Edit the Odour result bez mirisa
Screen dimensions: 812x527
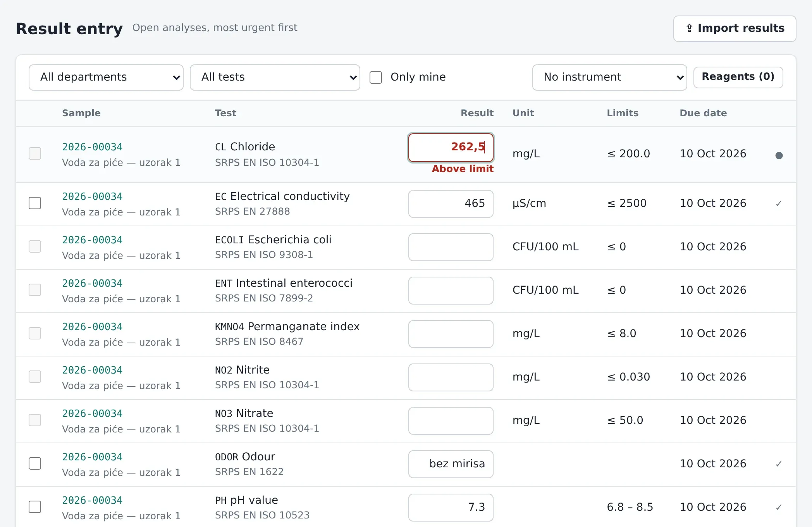click(x=451, y=464)
